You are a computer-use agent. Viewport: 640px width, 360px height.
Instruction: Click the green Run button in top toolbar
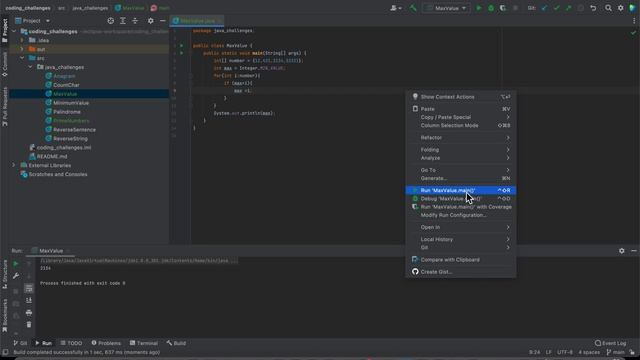[479, 8]
